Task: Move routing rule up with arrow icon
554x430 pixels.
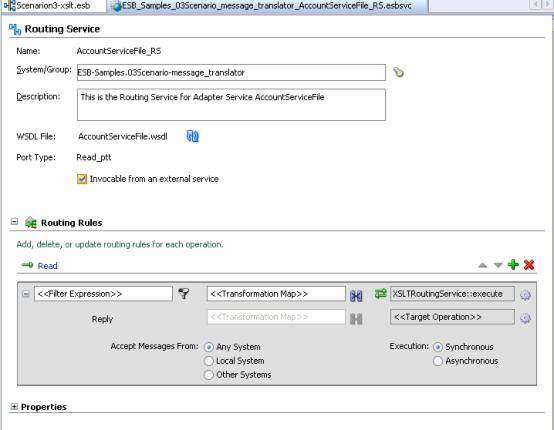Action: click(x=483, y=265)
